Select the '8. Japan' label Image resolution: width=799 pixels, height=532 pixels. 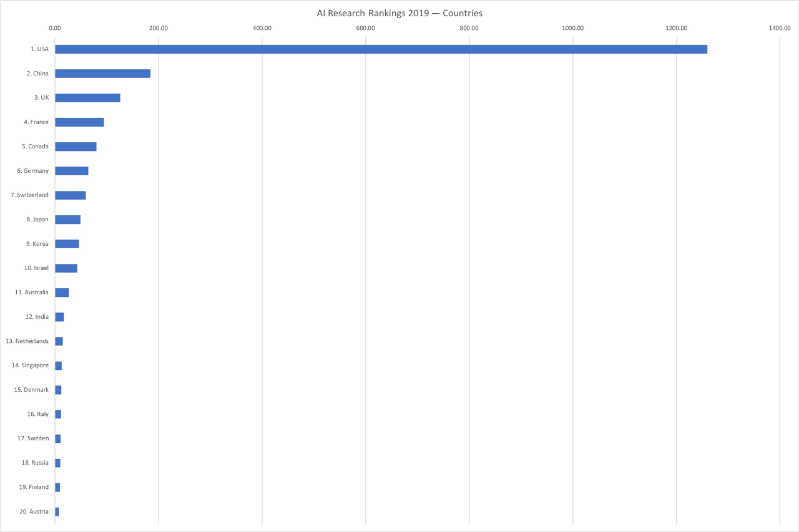(37, 220)
